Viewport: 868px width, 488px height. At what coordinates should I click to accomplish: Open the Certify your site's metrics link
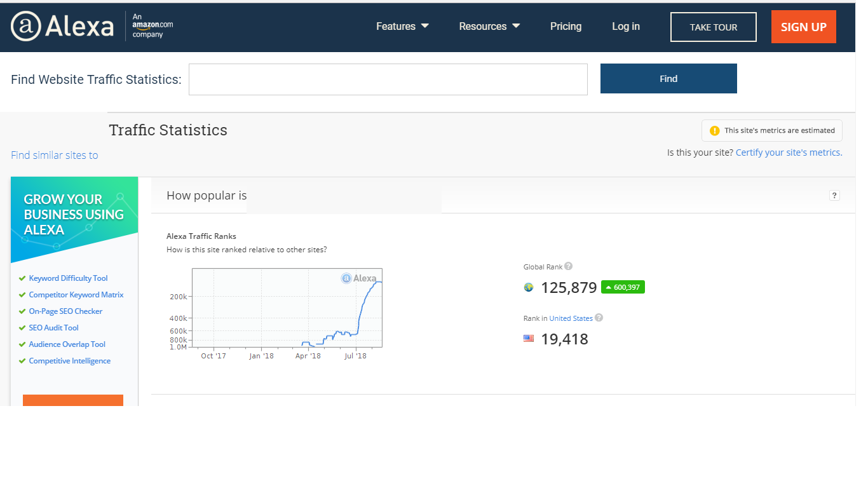(x=788, y=152)
